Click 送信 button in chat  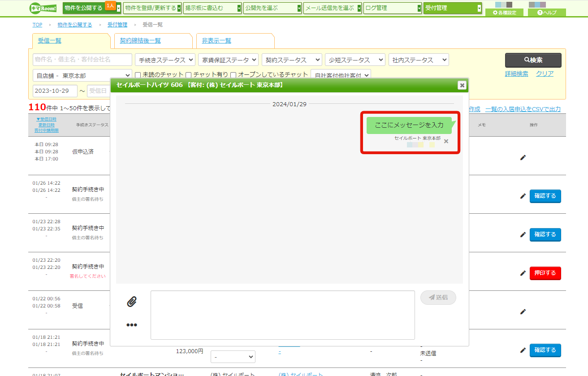(438, 298)
